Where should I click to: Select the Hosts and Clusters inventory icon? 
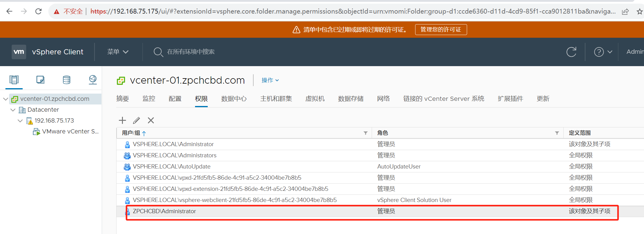pos(14,80)
